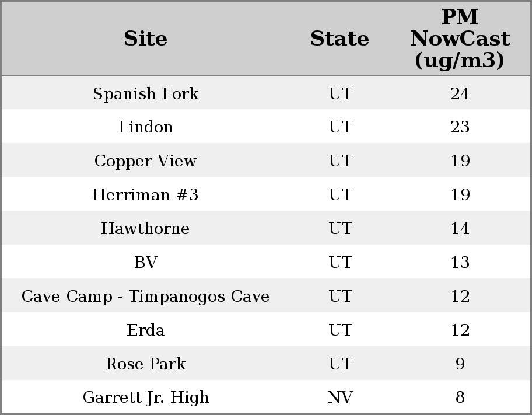The image size is (532, 415).
Task: Click Rose Park's NowCast value 9
Action: coord(460,364)
